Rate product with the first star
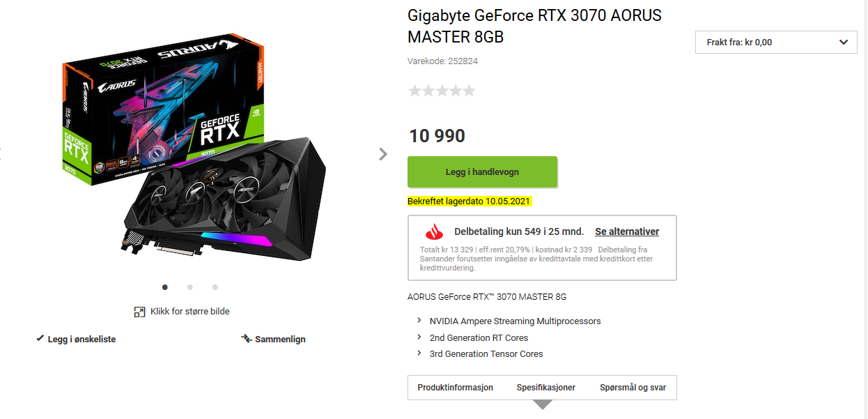 click(414, 91)
